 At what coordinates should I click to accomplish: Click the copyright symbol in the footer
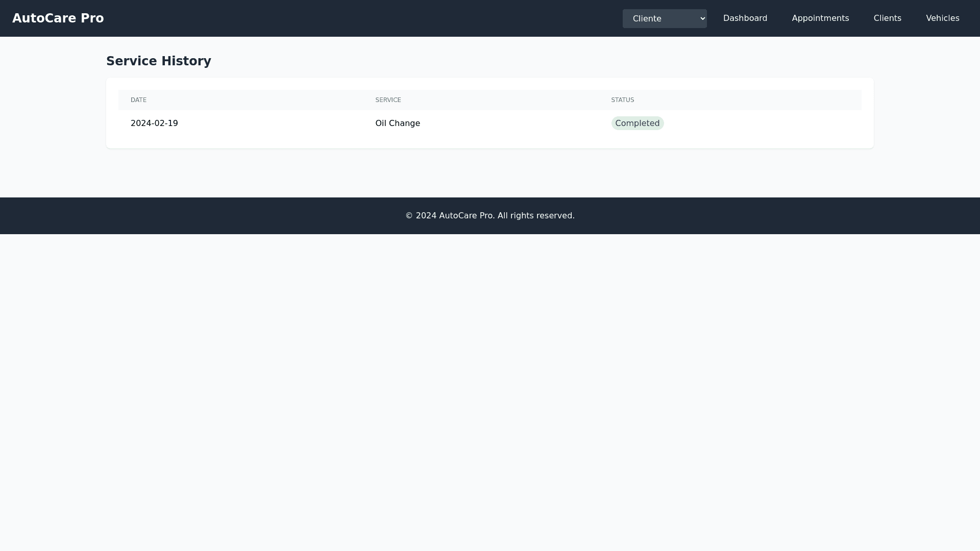[x=409, y=216]
